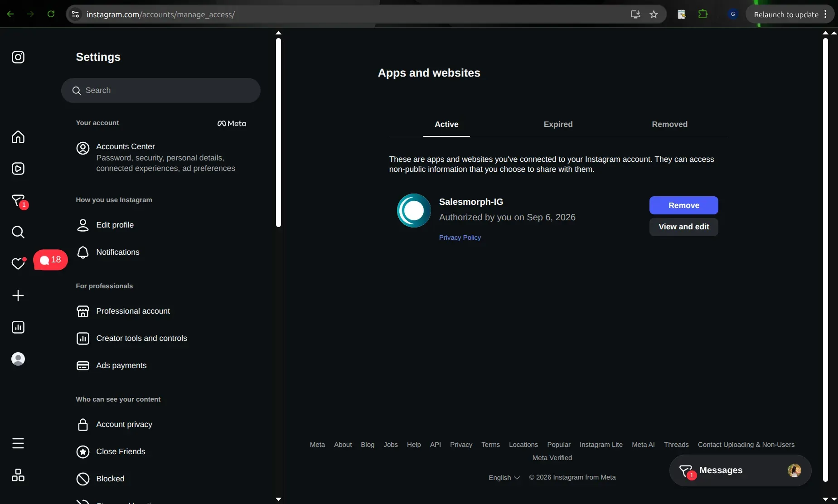Switch to Removed tab
The image size is (838, 504).
(x=669, y=124)
